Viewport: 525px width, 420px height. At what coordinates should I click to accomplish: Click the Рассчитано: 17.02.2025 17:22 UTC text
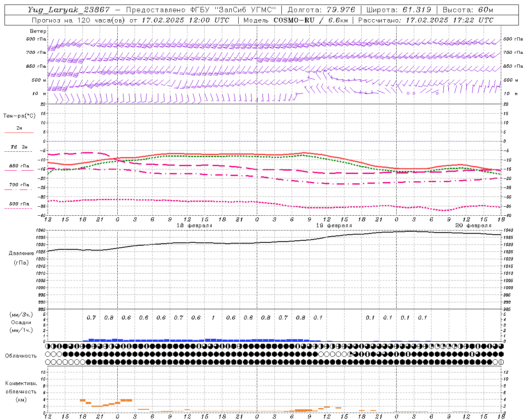click(x=426, y=20)
